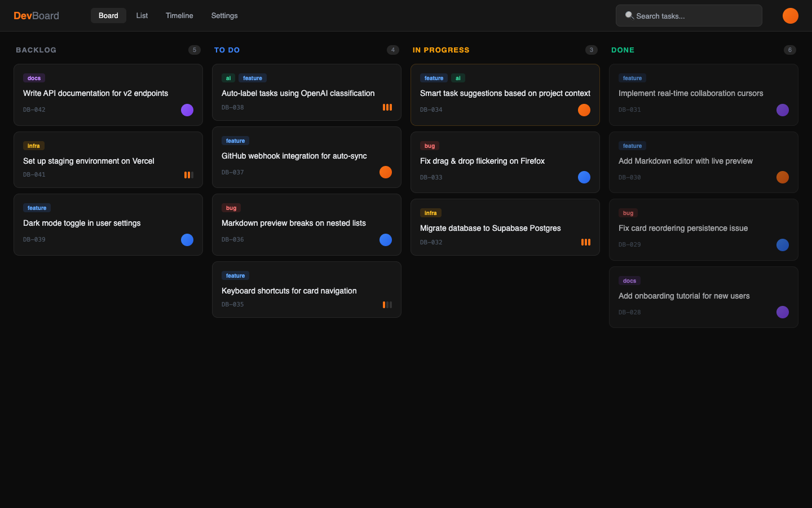Click the priority indicator on Keyboard shortcuts card
812x508 pixels.
387,305
